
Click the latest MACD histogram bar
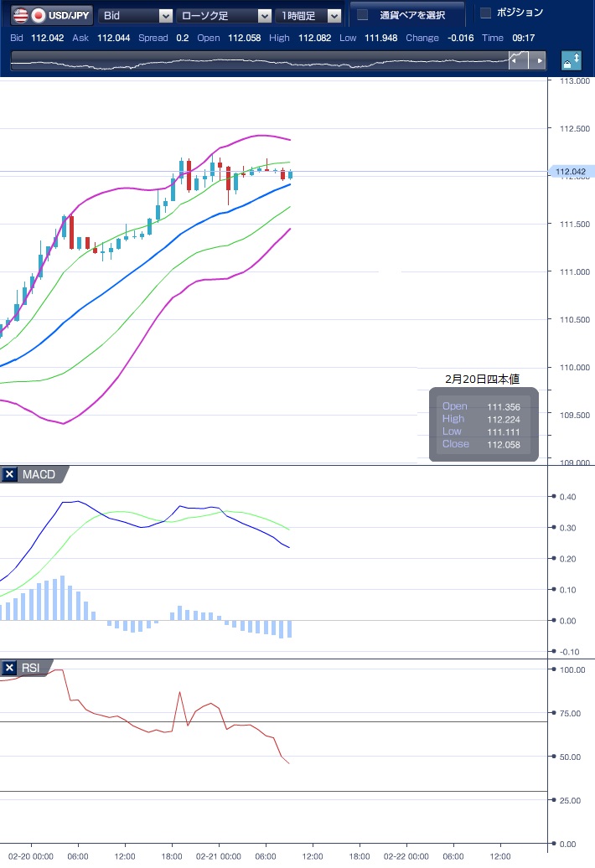[290, 629]
